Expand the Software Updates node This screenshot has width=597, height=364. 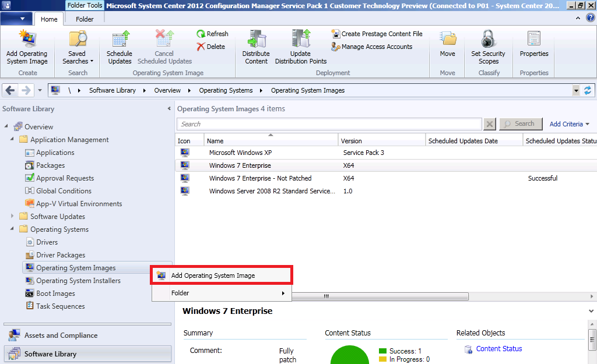[x=12, y=215]
